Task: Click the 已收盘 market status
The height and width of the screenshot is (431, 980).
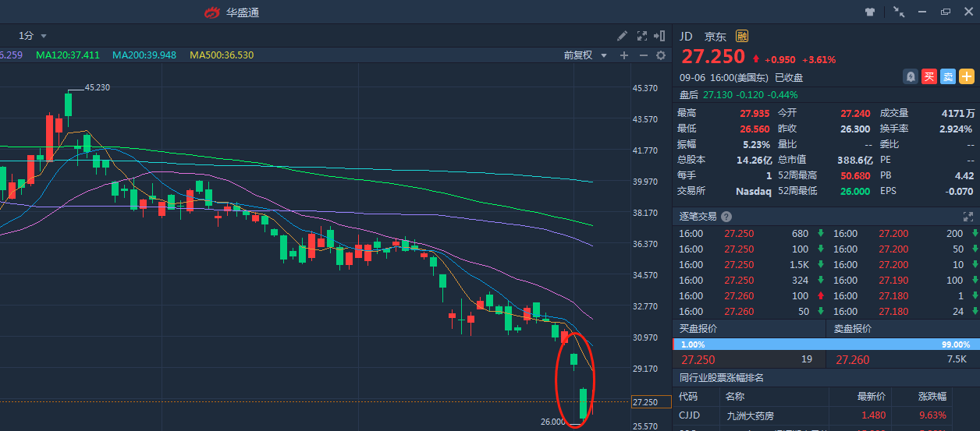Action: coord(789,77)
